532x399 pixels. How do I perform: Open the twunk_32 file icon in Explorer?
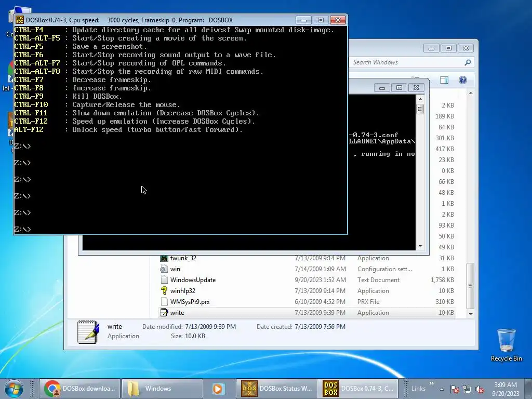pos(164,258)
